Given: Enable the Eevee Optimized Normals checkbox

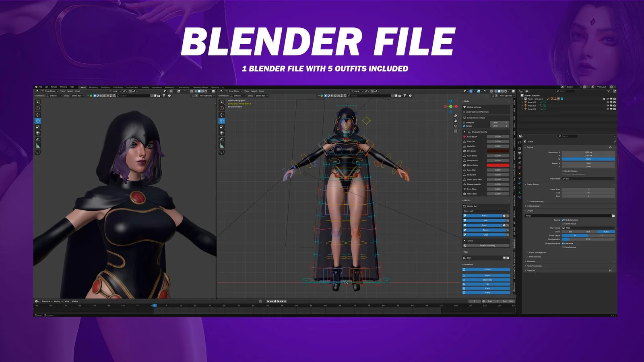Looking at the screenshot, I should tap(464, 112).
